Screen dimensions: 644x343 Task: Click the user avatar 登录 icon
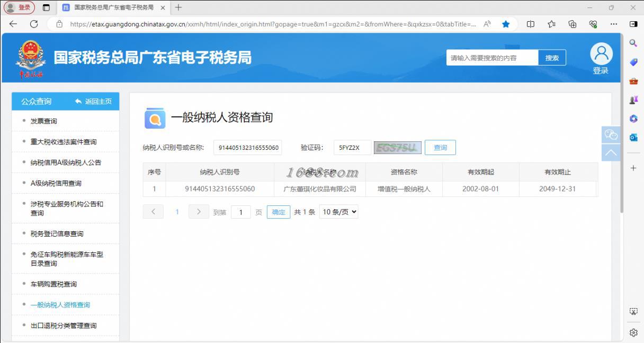click(x=601, y=58)
